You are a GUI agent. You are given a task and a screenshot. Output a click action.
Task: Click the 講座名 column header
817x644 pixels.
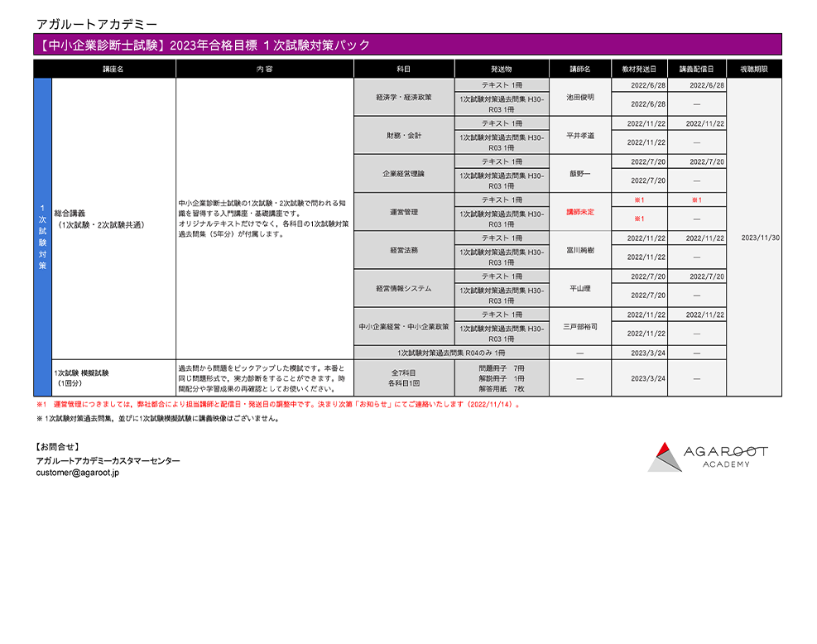[x=113, y=70]
